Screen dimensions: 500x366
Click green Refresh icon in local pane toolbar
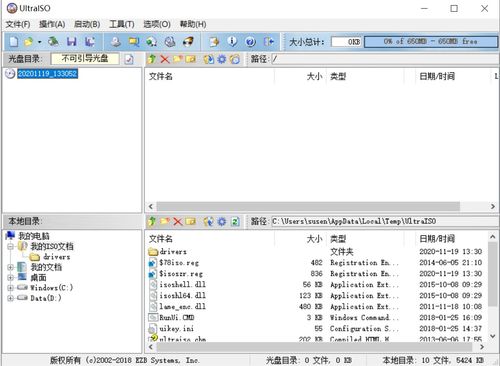tap(235, 221)
